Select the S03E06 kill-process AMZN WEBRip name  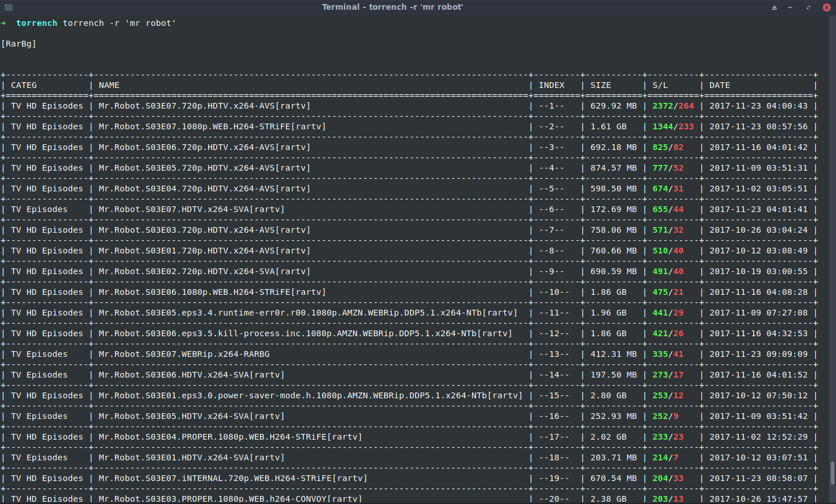click(x=305, y=333)
